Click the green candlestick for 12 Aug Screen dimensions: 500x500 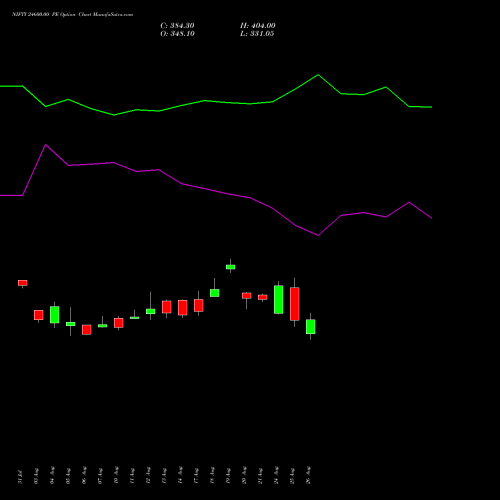pyautogui.click(x=151, y=311)
